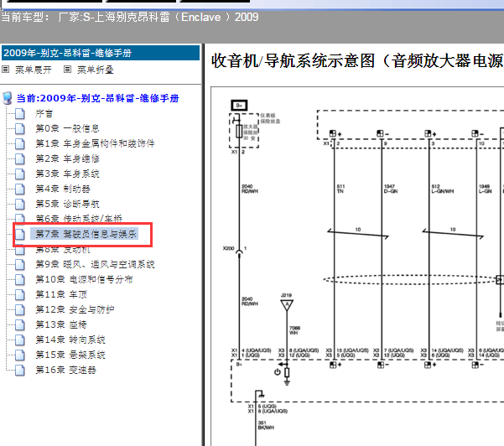Click the J219 splice triangle in the diagram
Screen dimensions: 504x446
pos(287,305)
